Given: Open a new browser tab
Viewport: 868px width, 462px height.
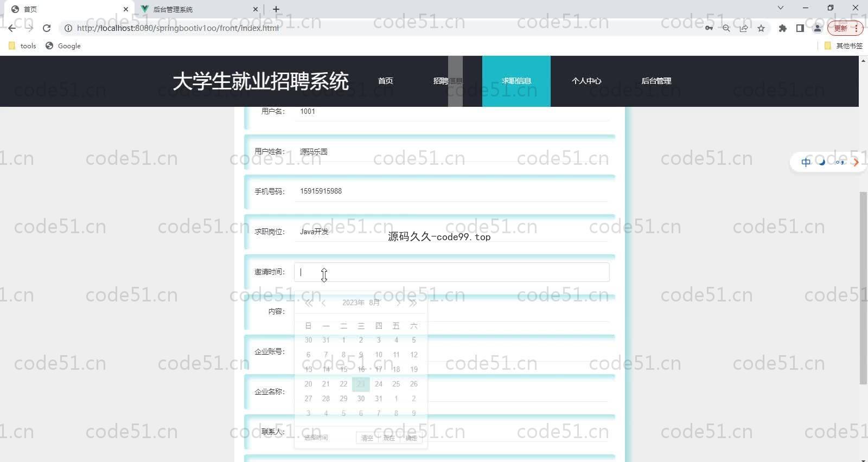Looking at the screenshot, I should 276,9.
